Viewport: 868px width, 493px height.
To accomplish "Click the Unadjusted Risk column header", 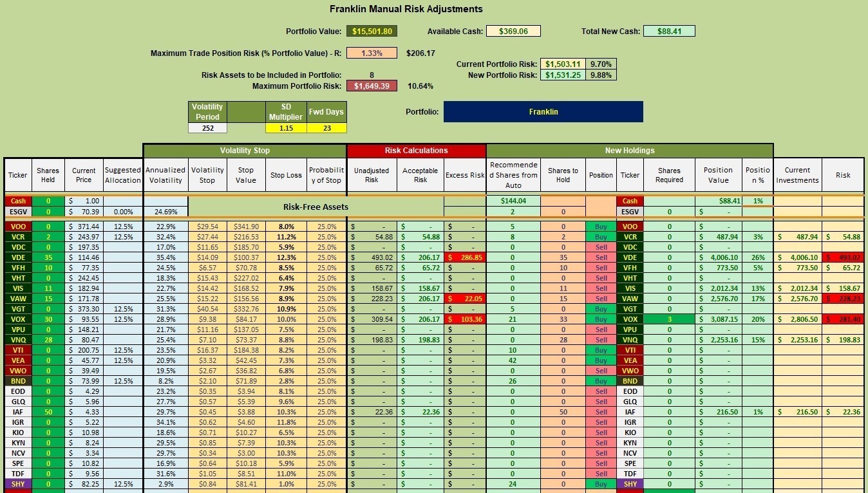I will [372, 175].
